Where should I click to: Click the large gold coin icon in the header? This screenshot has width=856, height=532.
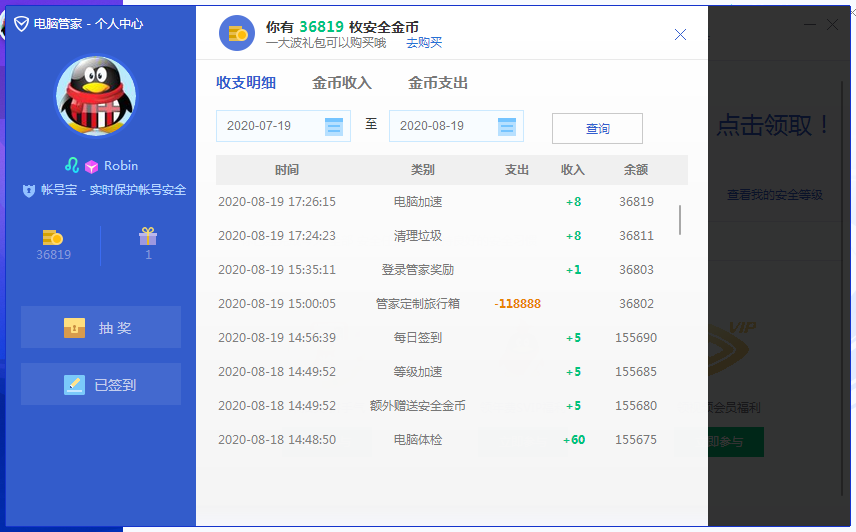tap(237, 33)
